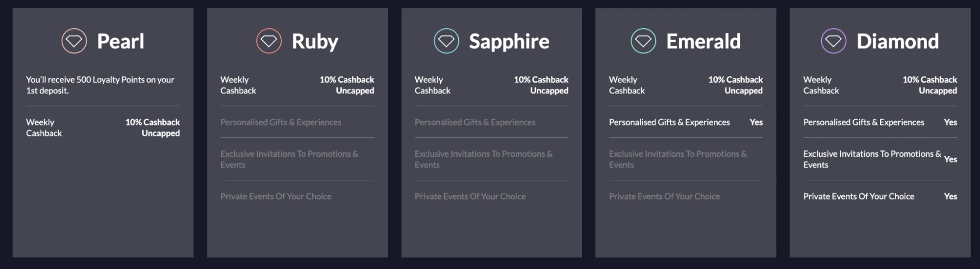Image resolution: width=980 pixels, height=269 pixels.
Task: Click Pearl's 500 Loyalty Points text
Action: point(100,85)
